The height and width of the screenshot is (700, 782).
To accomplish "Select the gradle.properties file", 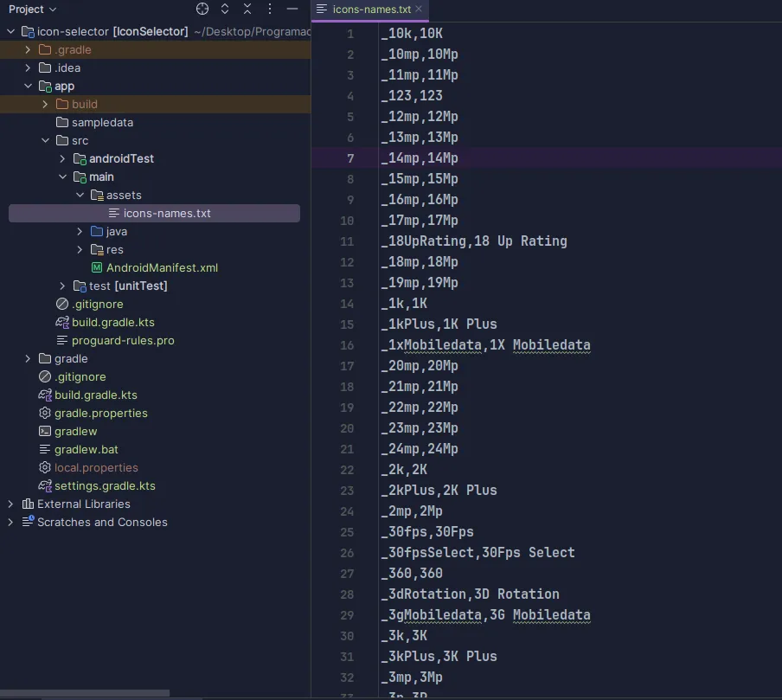I will (100, 414).
